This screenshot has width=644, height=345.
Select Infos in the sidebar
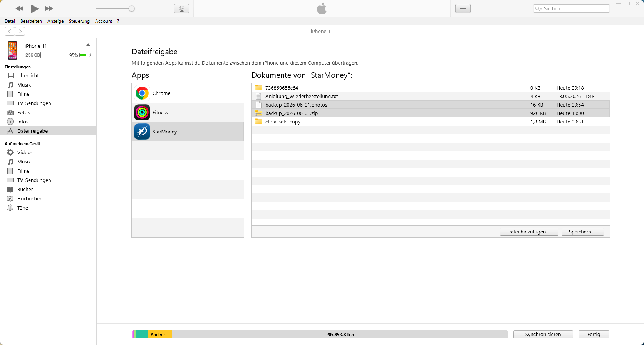tap(48, 122)
